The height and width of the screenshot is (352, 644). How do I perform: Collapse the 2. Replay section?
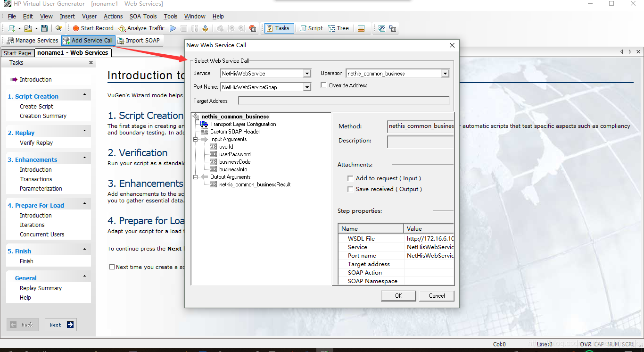(85, 131)
